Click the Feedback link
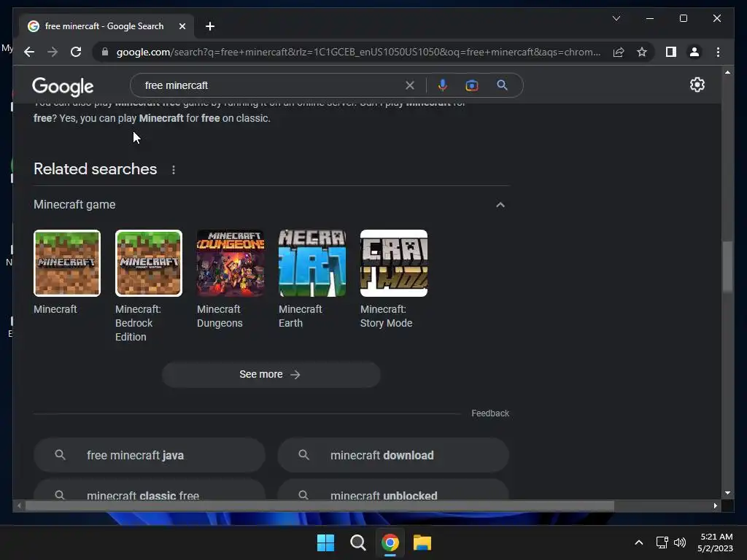 click(x=490, y=413)
